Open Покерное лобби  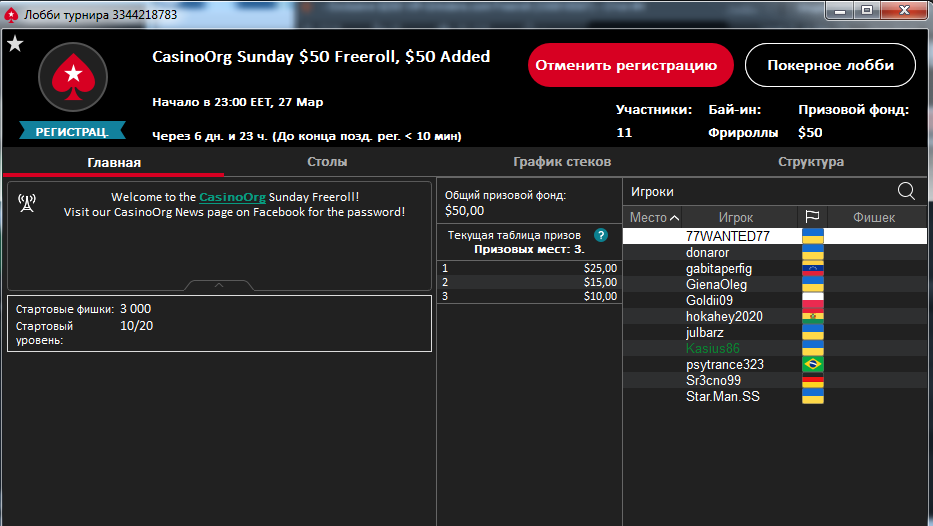(830, 65)
